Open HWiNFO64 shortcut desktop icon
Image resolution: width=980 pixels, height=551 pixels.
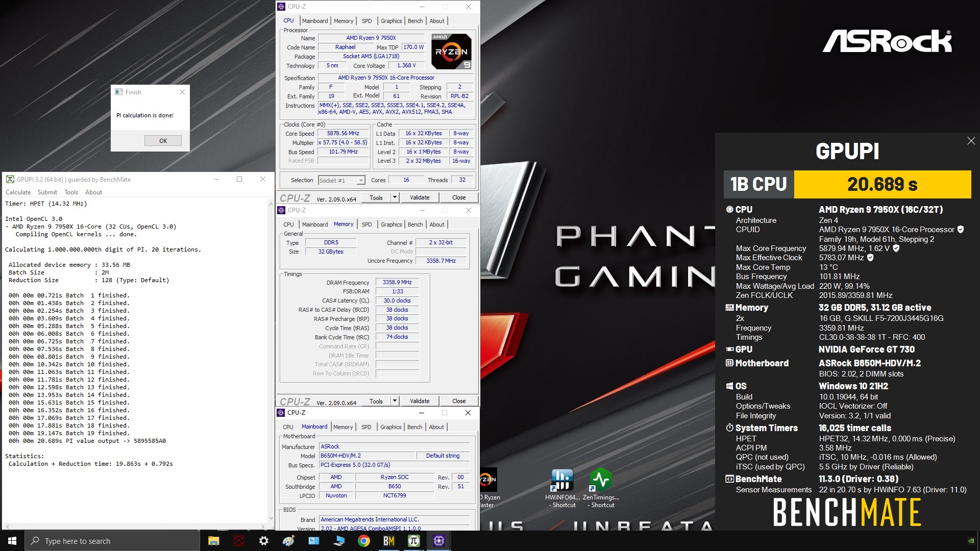(x=562, y=488)
